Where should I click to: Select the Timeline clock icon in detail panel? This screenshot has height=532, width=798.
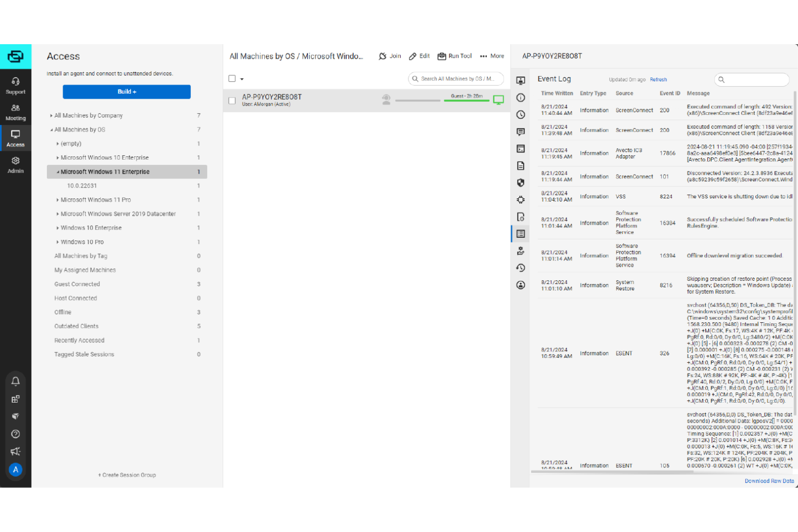point(520,115)
